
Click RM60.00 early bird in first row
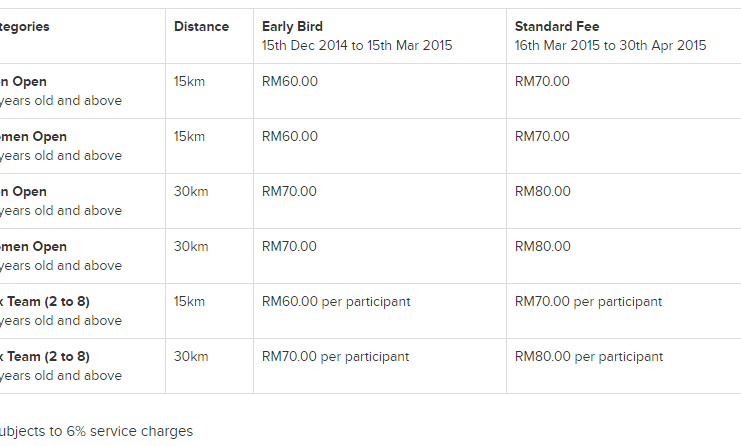coord(290,81)
